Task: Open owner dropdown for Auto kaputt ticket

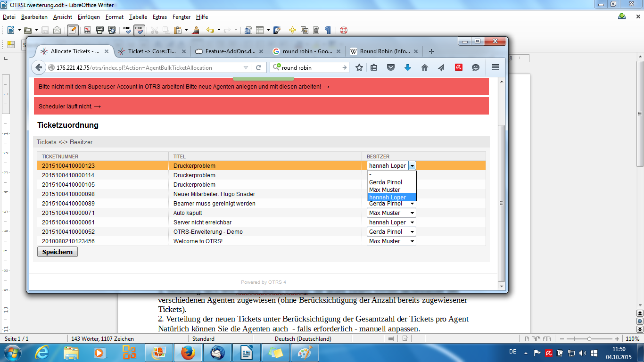Action: pyautogui.click(x=391, y=213)
